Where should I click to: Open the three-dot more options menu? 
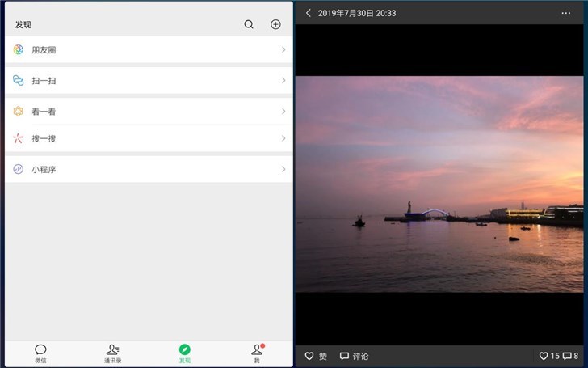pyautogui.click(x=566, y=13)
